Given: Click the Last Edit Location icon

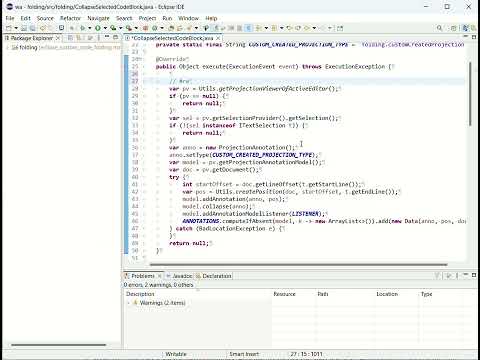Looking at the screenshot, I should [289, 28].
